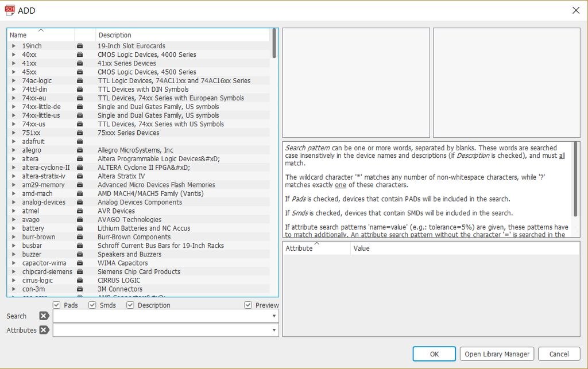This screenshot has height=369, width=588.
Task: Click the library icon in adafruit row
Action: point(79,141)
